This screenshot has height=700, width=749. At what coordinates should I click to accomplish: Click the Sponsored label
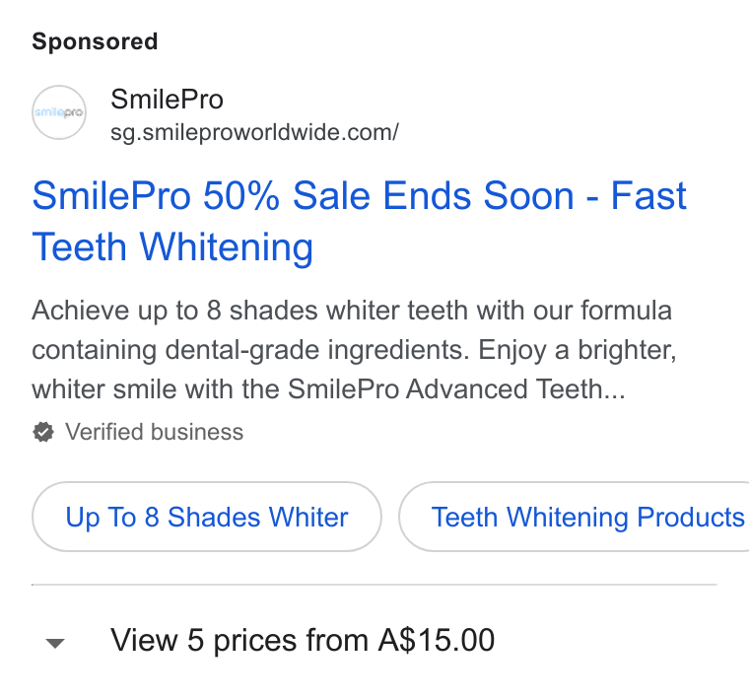pos(95,41)
